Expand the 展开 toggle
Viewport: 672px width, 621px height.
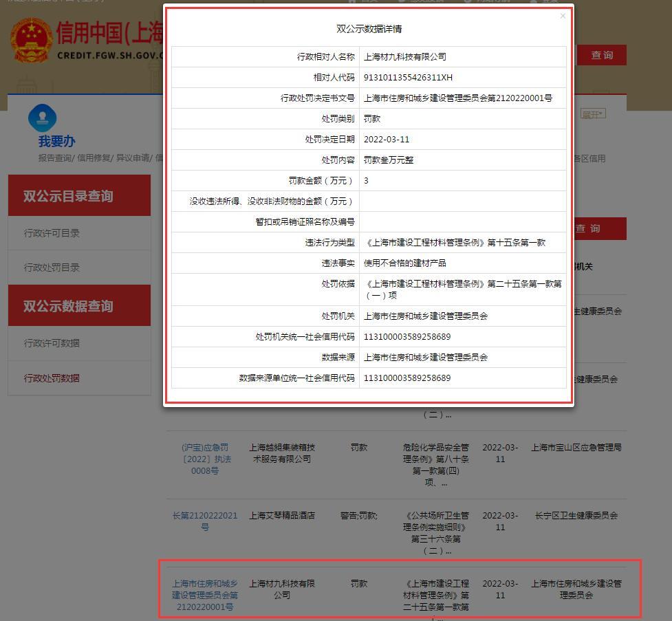[593, 114]
